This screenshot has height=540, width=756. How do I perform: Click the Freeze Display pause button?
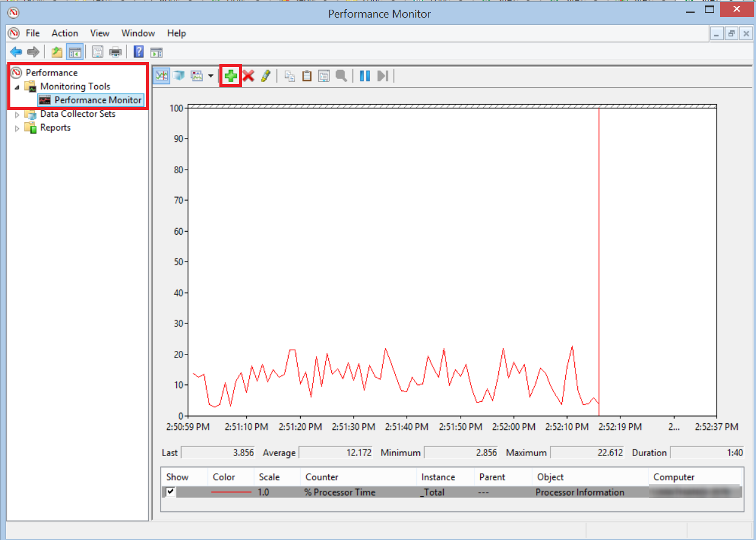tap(365, 76)
